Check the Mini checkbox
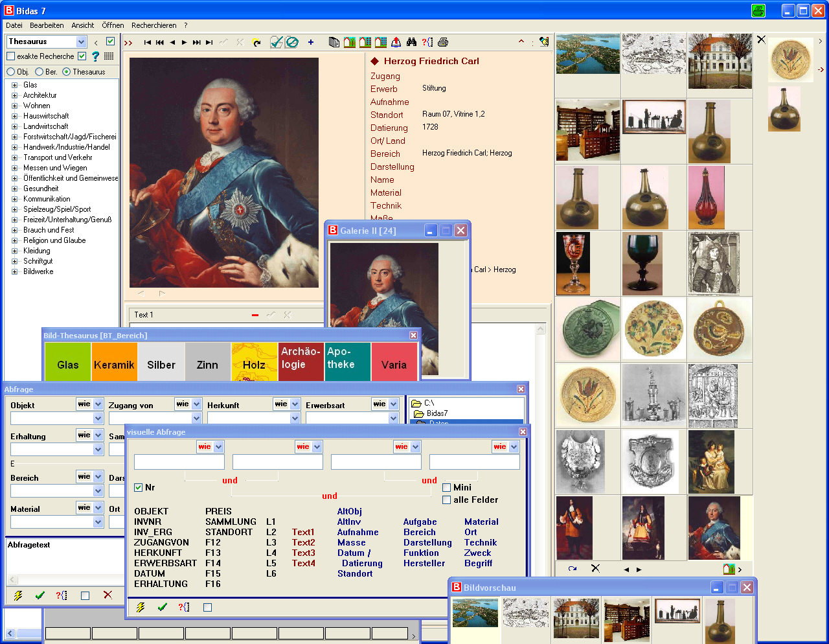The width and height of the screenshot is (829, 644). [x=446, y=487]
